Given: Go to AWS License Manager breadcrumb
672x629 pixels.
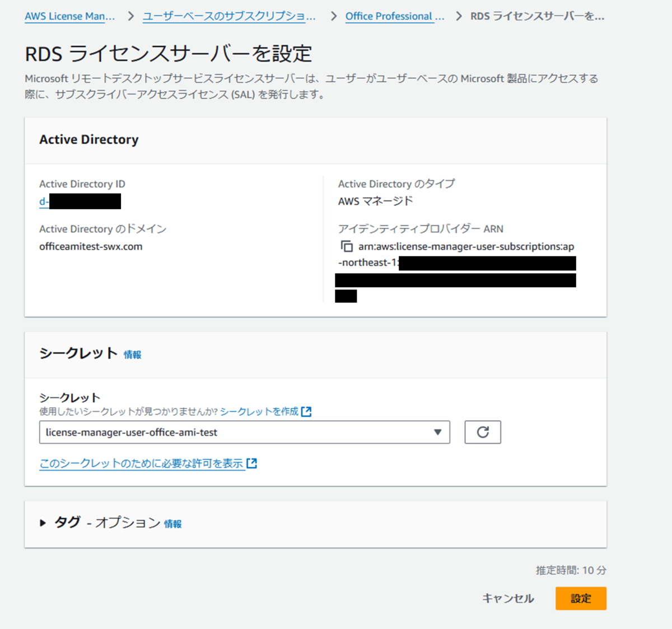Looking at the screenshot, I should point(70,16).
